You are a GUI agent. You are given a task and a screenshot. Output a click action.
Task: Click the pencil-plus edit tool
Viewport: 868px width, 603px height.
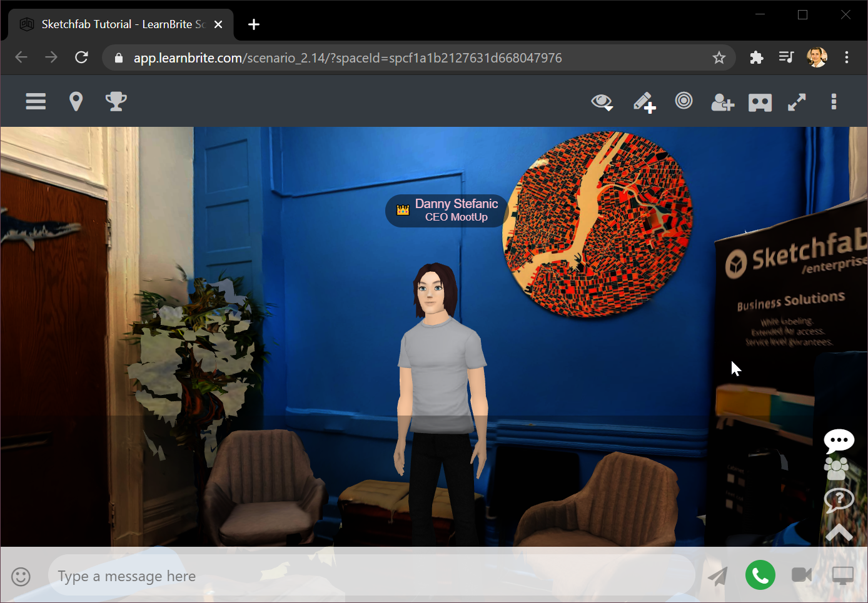click(x=644, y=102)
